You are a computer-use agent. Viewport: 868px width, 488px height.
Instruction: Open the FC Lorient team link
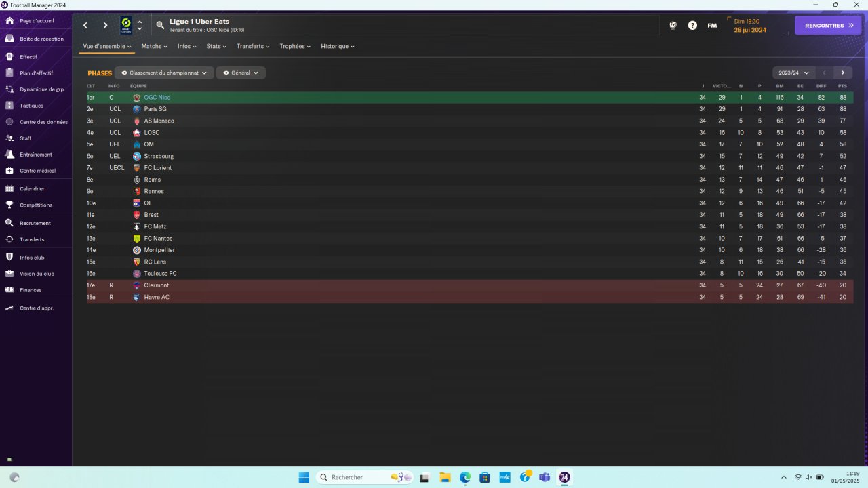tap(158, 168)
